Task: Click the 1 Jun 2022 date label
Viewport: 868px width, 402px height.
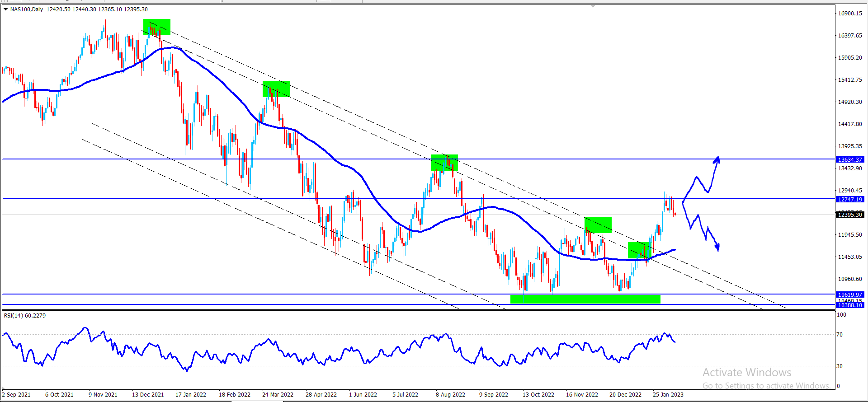Action: 363,395
